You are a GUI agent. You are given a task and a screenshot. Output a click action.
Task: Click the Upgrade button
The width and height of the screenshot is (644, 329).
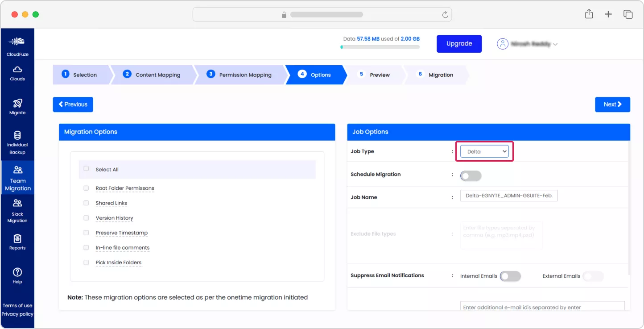459,44
